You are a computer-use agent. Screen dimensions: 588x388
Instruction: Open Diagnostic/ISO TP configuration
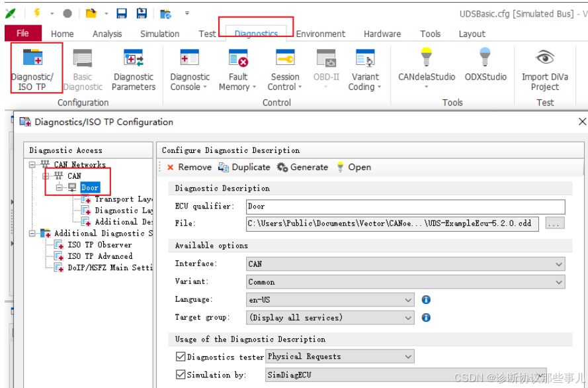(32, 70)
